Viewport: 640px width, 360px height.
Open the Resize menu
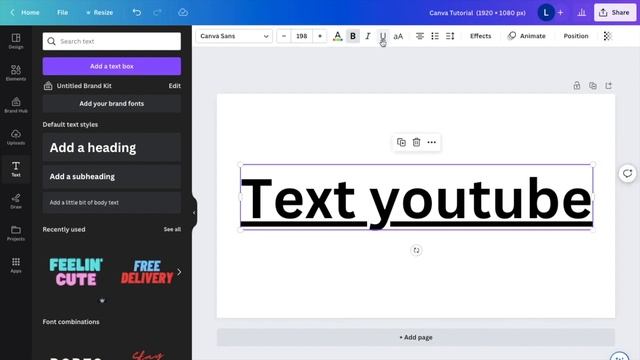click(100, 13)
